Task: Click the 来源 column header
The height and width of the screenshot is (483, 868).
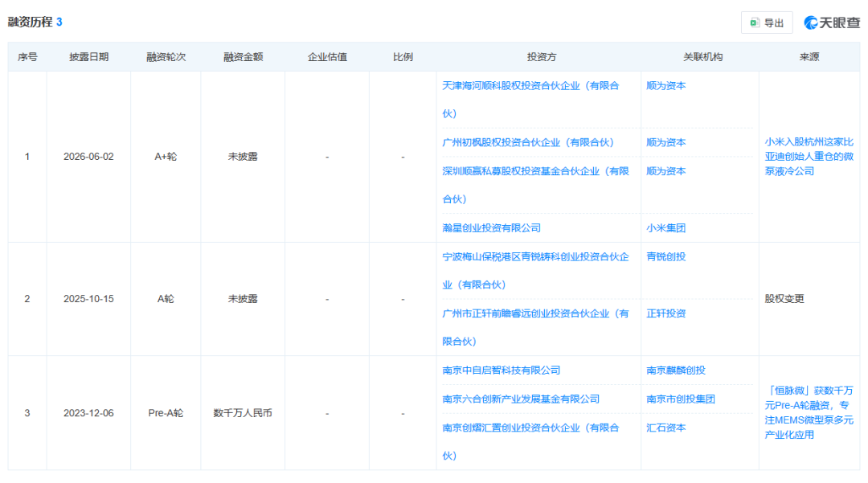Action: (809, 57)
